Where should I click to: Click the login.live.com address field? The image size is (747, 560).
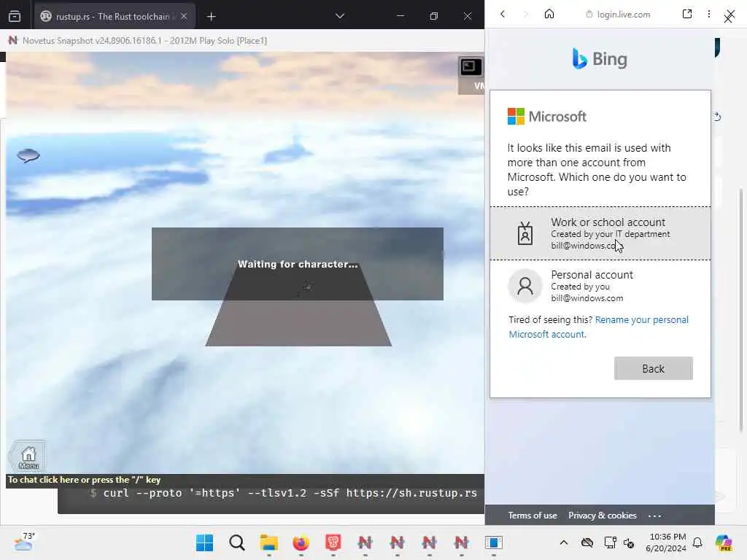pos(619,15)
